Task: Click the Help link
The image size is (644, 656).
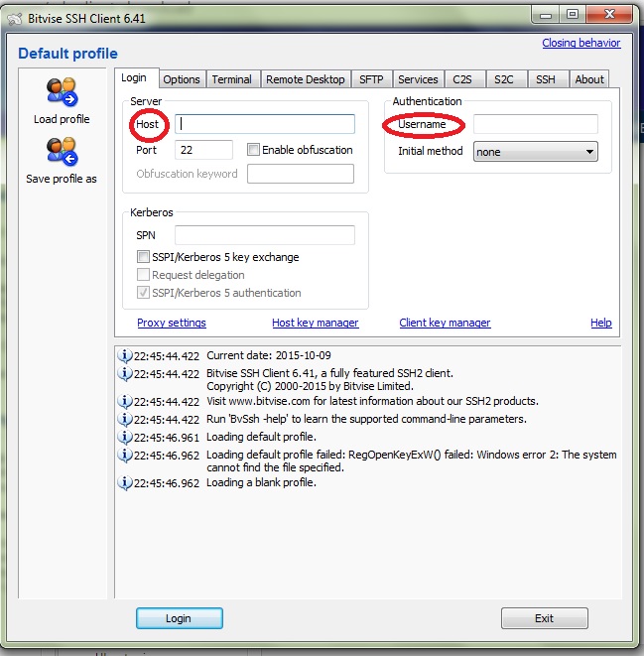Action: tap(601, 323)
